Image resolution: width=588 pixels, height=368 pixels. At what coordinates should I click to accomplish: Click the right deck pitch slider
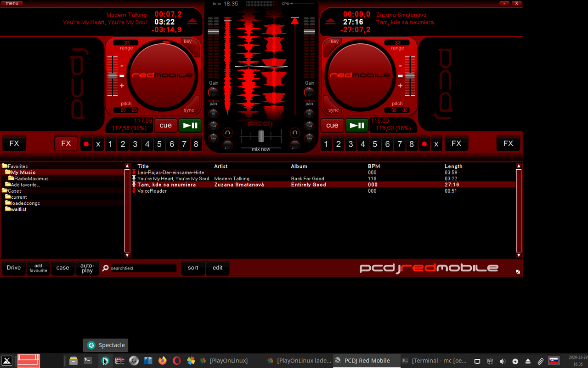(410, 76)
